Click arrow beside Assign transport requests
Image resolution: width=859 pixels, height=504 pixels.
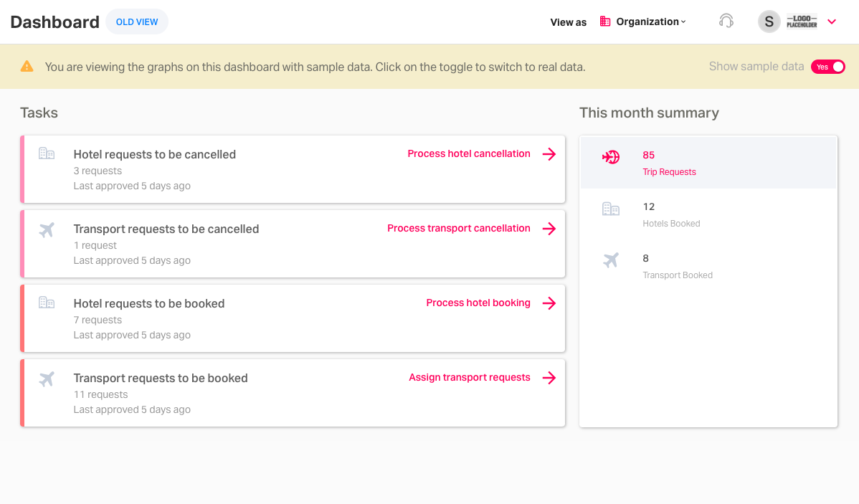click(x=549, y=378)
